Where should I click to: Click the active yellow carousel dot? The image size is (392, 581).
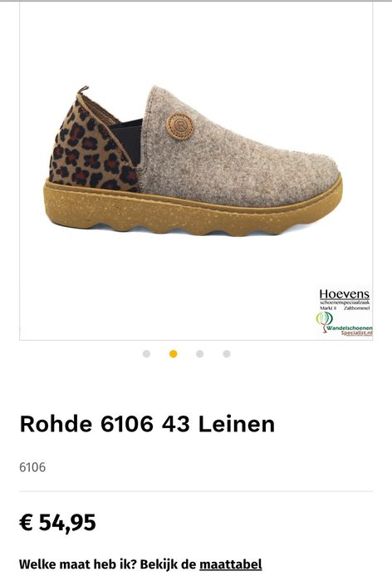point(173,354)
